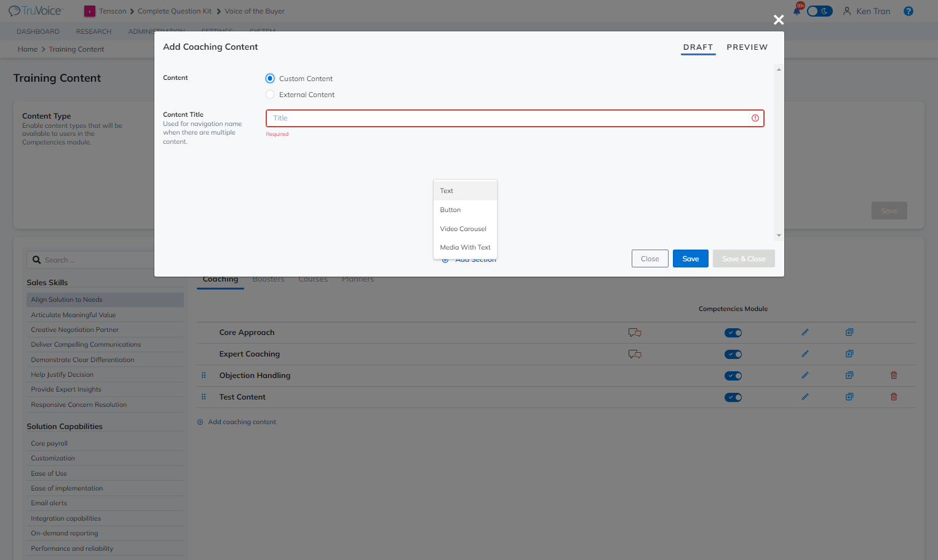Select On-demand reporting item
Viewport: 938px width, 560px height.
coord(105,534)
